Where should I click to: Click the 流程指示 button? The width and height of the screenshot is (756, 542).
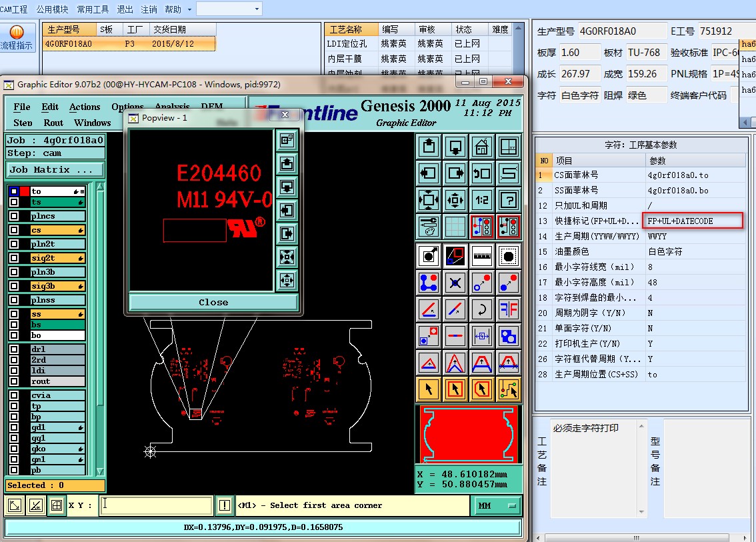[x=17, y=37]
